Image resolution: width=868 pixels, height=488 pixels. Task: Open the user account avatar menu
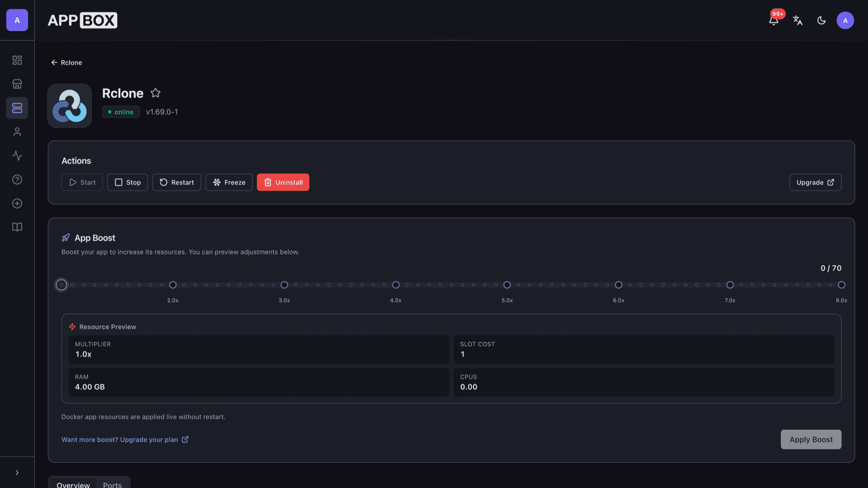(x=845, y=20)
